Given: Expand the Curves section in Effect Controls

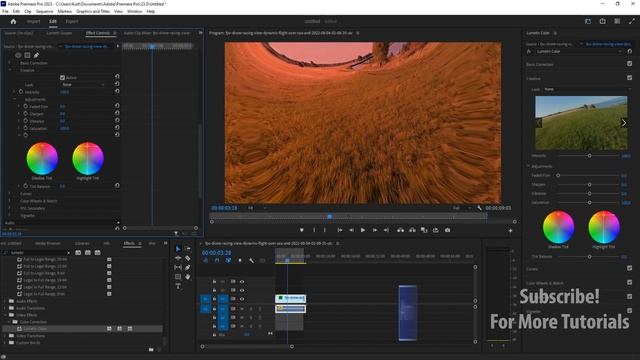Looking at the screenshot, I should [10, 194].
